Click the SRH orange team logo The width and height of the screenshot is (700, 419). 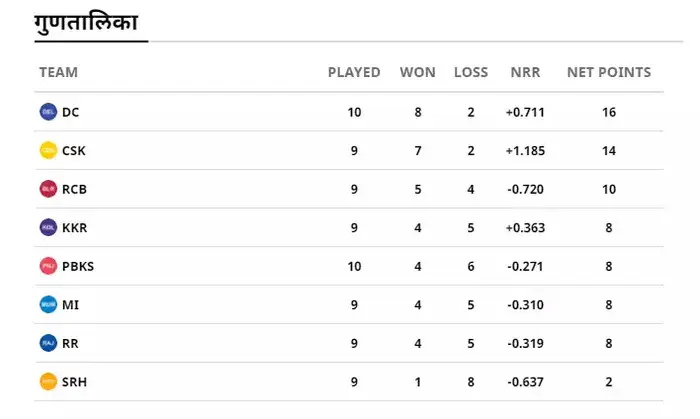tap(48, 381)
